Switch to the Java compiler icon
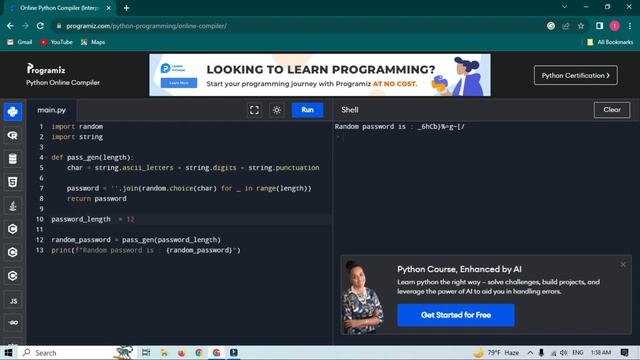 pyautogui.click(x=13, y=206)
